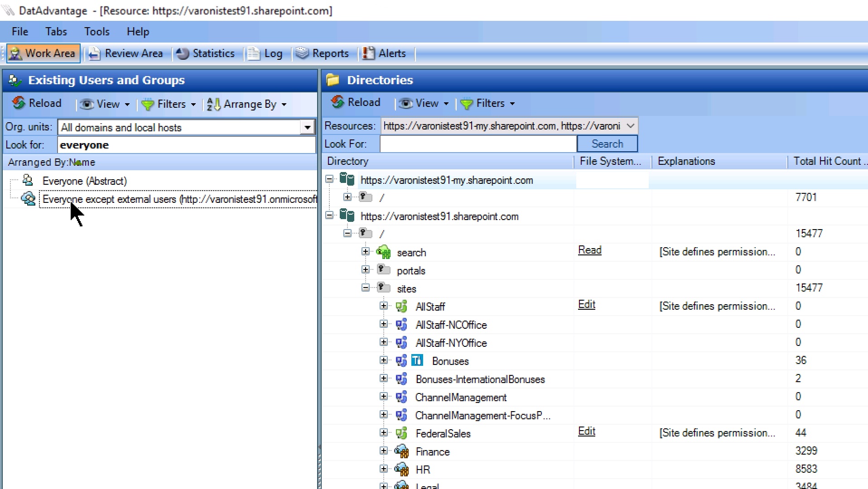Screen dimensions: 868x489
Task: Open View dropdown in Directories panel
Action: click(424, 103)
